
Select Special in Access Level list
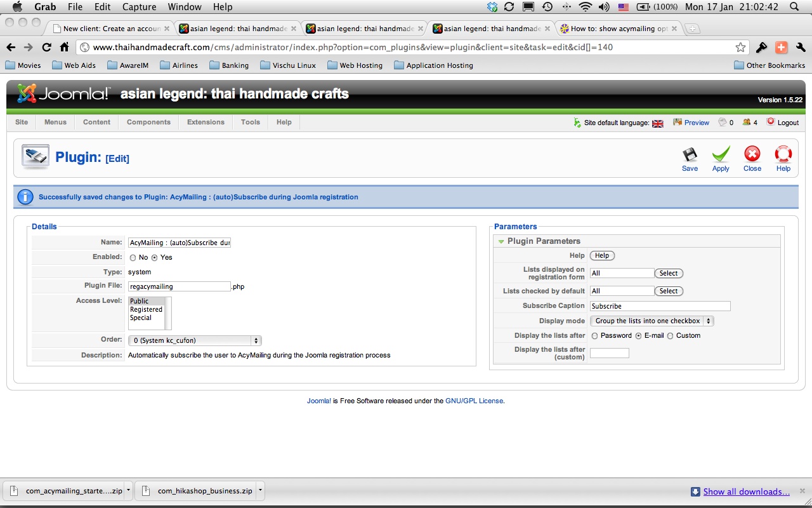147,318
